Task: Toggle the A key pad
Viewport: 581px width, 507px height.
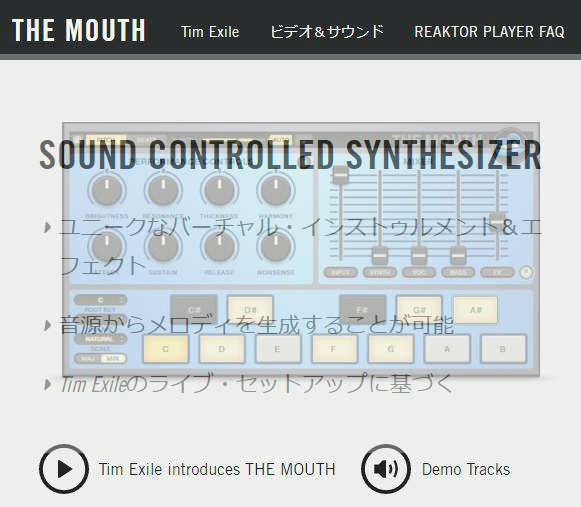Action: click(x=447, y=349)
